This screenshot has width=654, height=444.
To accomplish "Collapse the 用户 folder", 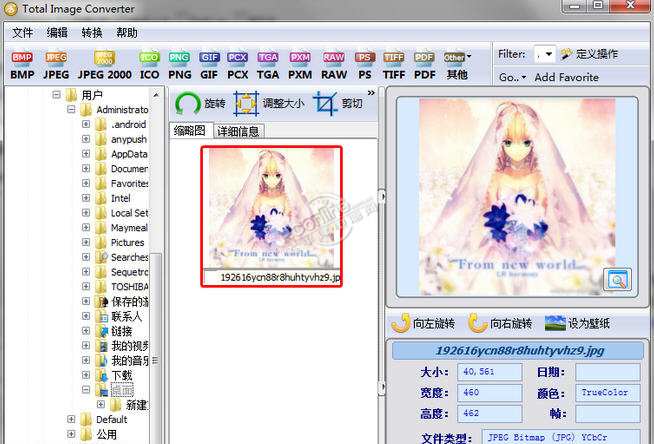I will [56, 95].
